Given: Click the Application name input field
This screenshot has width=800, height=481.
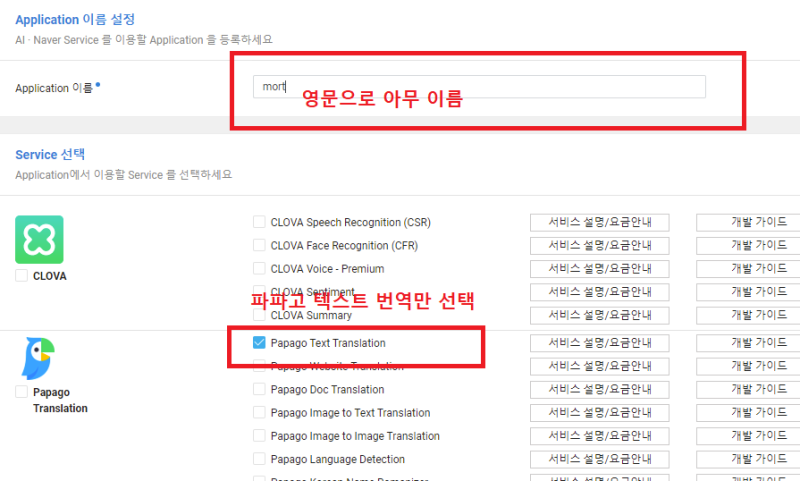Looking at the screenshot, I should click(479, 87).
